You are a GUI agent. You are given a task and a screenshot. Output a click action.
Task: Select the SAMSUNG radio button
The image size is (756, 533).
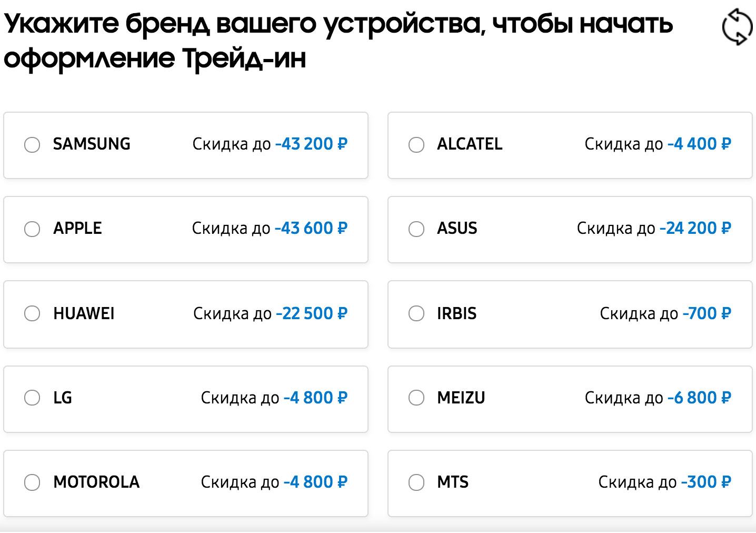click(32, 144)
